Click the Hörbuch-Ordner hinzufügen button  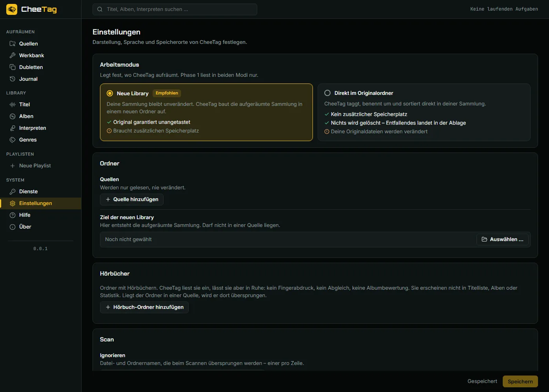pos(144,307)
